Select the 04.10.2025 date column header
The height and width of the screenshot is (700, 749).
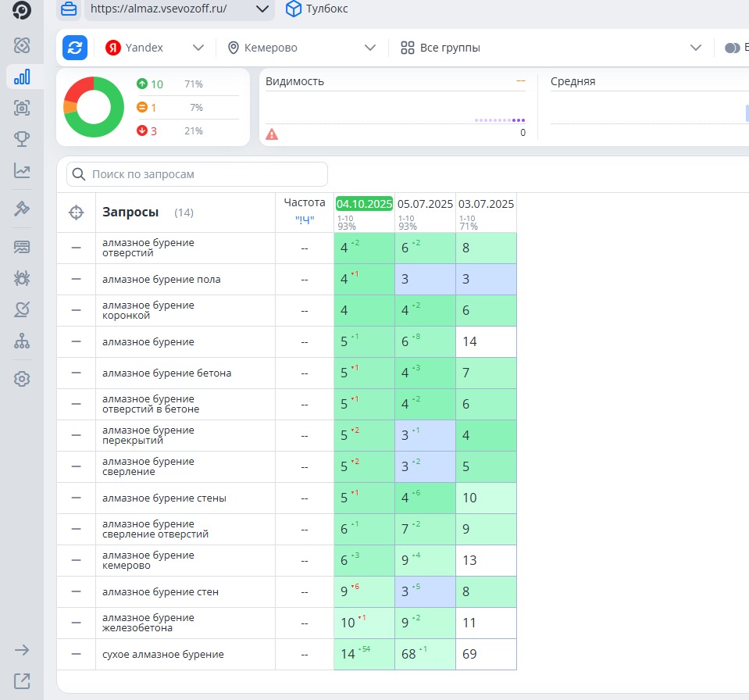click(x=364, y=204)
